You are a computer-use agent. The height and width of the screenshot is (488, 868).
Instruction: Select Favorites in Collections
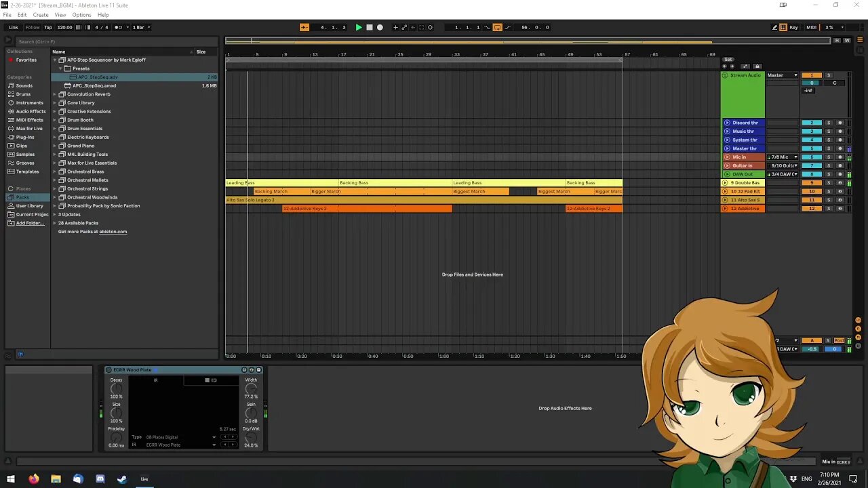point(26,60)
